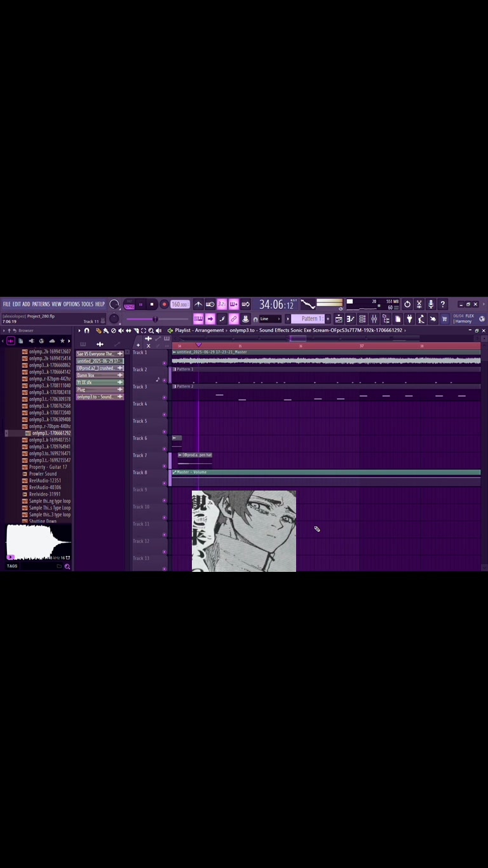Image resolution: width=488 pixels, height=868 pixels.
Task: Select the Plug clip in picker
Action: coord(100,390)
